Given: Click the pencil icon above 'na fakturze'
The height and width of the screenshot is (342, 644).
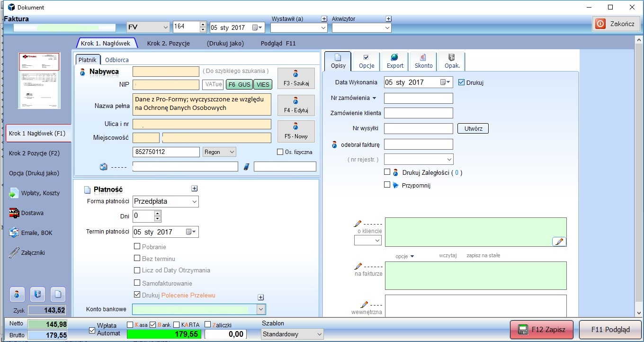Looking at the screenshot, I should tap(358, 266).
